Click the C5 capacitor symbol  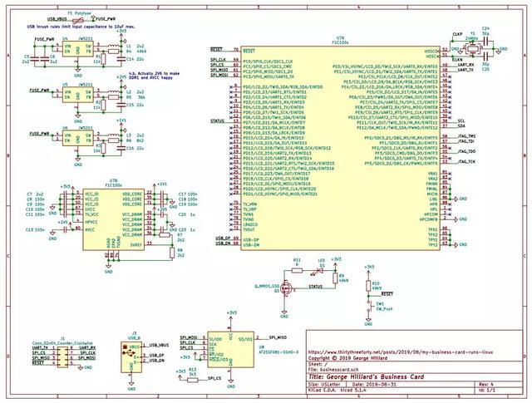pyautogui.click(x=35, y=59)
